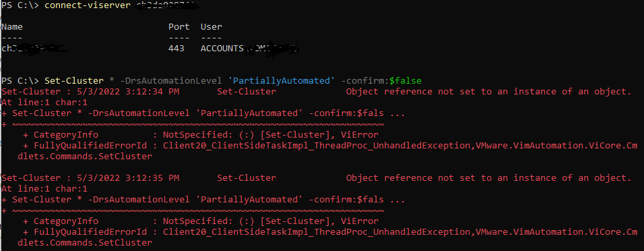This screenshot has width=644, height=251.
Task: Click the redacted entry under Name column
Action: [x=34, y=49]
